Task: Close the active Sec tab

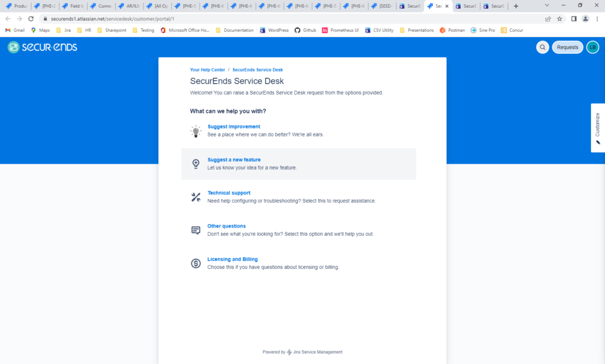Action: [x=447, y=6]
